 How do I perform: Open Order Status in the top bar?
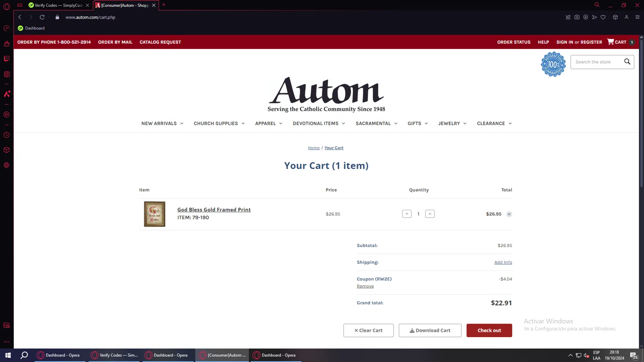513,42
